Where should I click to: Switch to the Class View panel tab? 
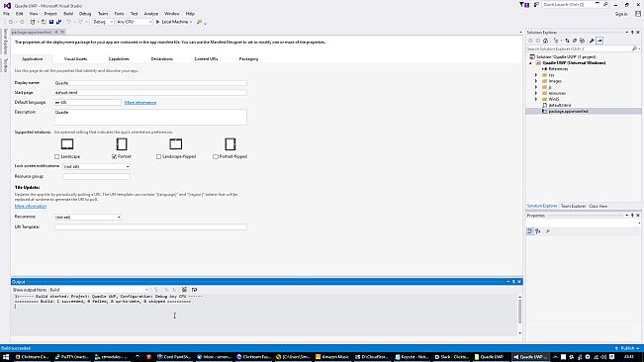[x=598, y=206]
